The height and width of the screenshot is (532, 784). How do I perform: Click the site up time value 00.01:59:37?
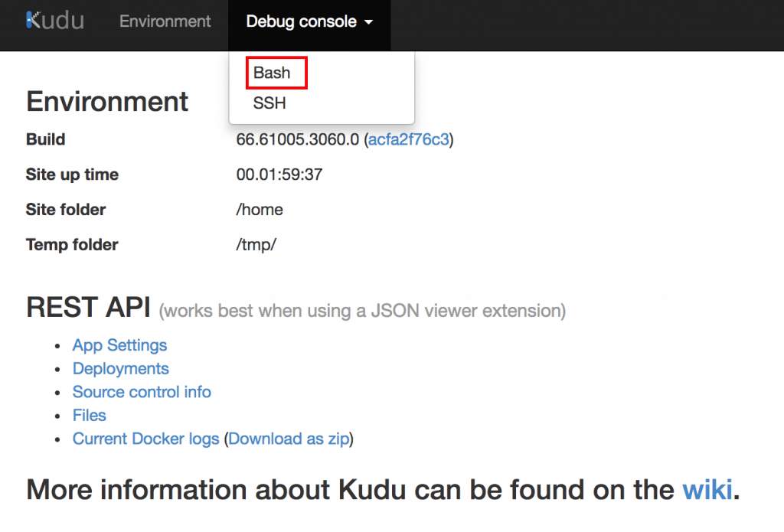[279, 175]
